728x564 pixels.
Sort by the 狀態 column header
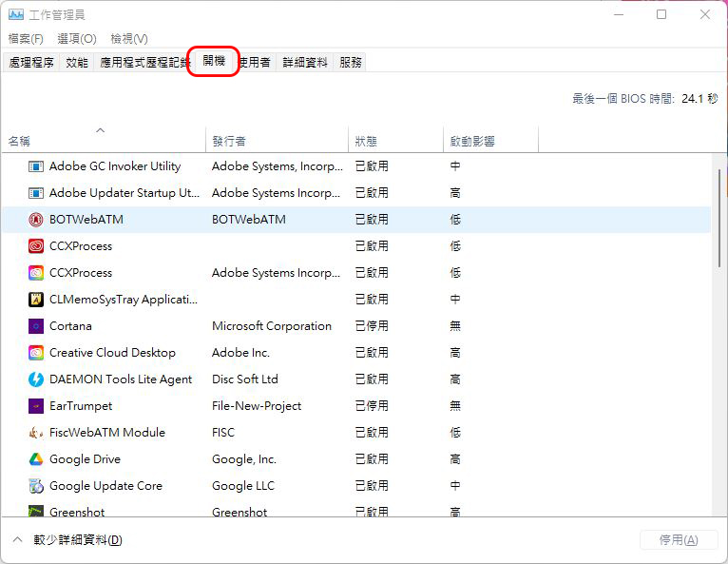(x=396, y=141)
